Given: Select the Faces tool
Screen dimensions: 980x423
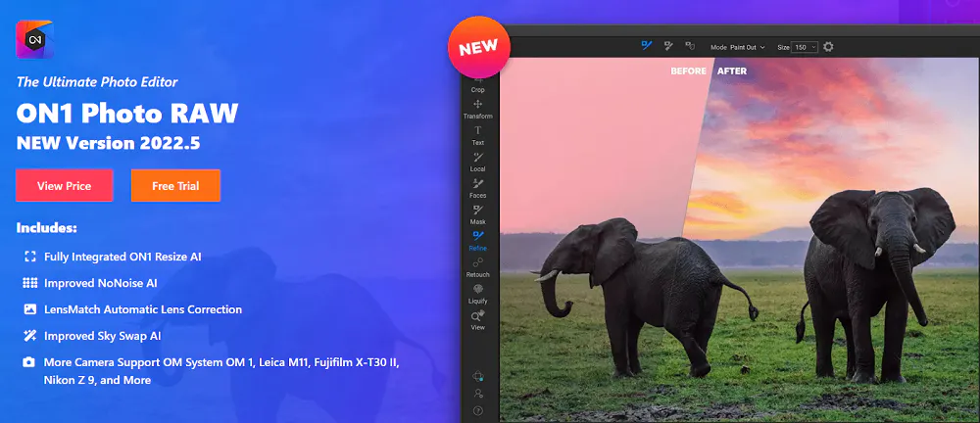Looking at the screenshot, I should [x=478, y=187].
